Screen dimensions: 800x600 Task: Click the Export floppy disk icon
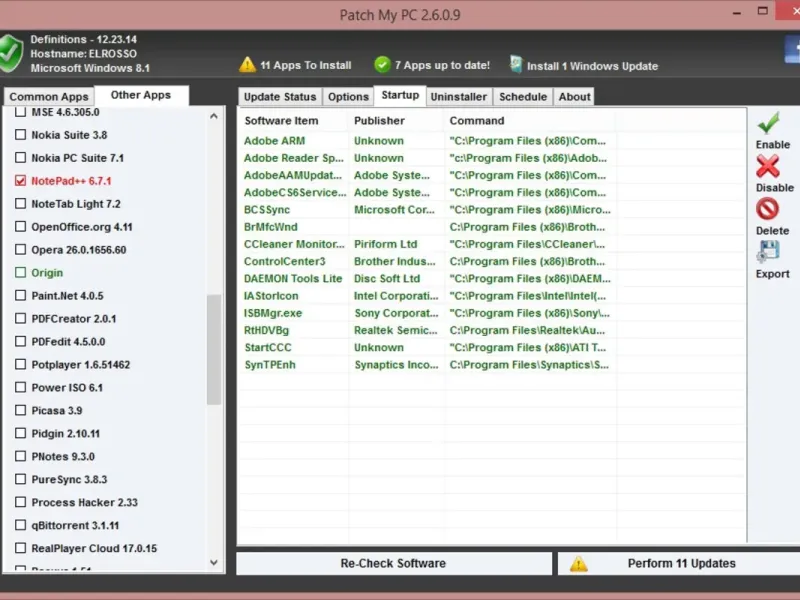tap(768, 252)
